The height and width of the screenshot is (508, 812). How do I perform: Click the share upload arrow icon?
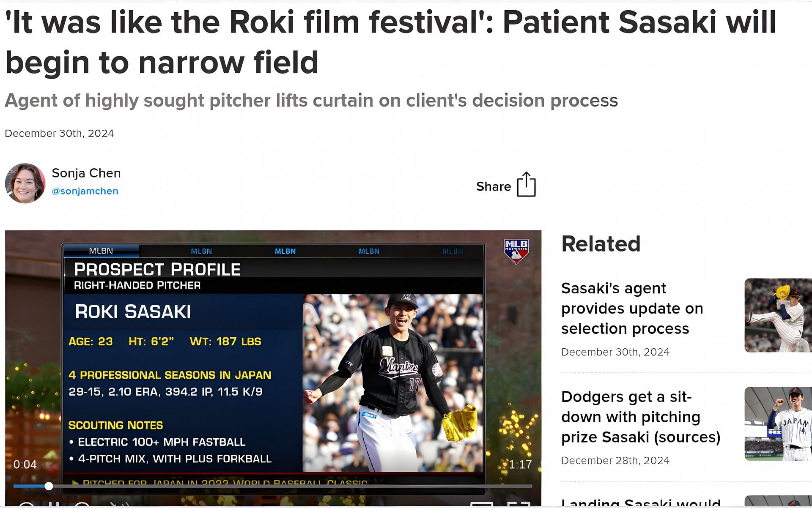pos(526,185)
